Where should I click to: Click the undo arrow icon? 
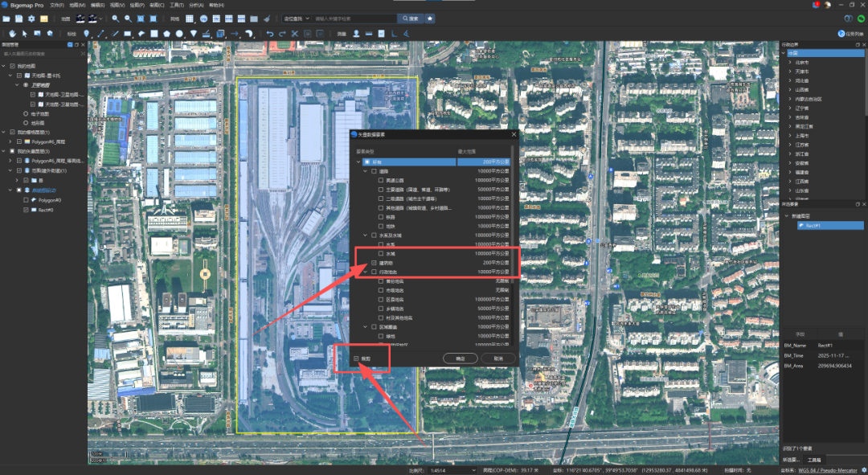click(x=269, y=34)
